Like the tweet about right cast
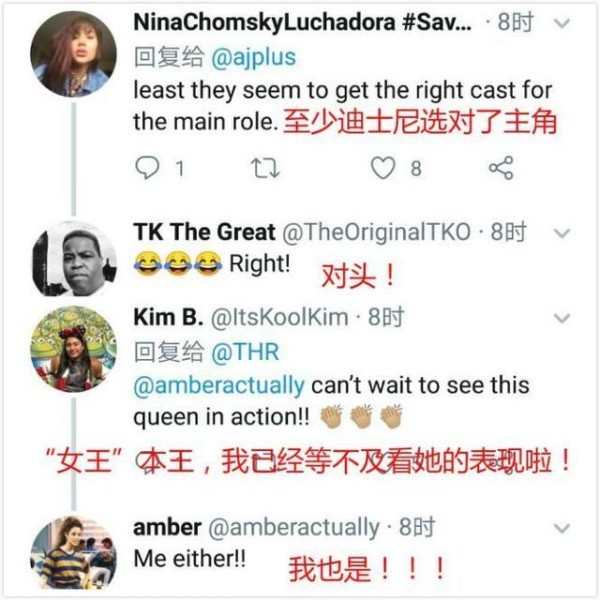Viewport: 600px width, 600px height. 383,168
